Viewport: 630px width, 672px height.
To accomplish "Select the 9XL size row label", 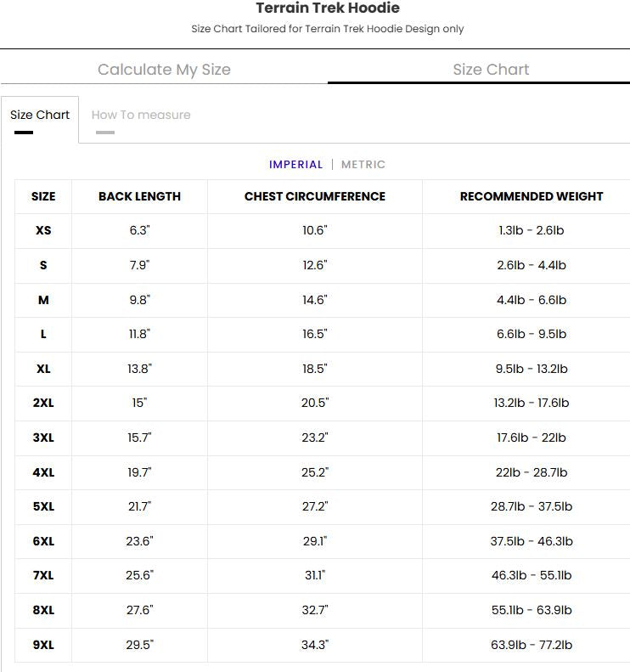I will pyautogui.click(x=43, y=645).
